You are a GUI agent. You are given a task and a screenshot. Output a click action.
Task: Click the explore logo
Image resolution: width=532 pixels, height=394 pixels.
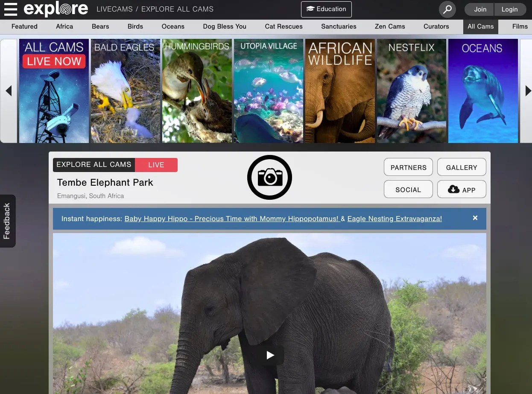point(56,9)
